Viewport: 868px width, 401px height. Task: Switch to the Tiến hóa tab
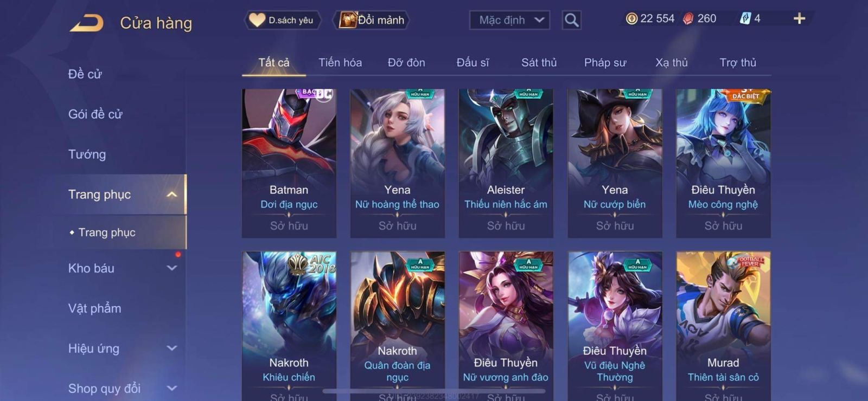(x=340, y=63)
